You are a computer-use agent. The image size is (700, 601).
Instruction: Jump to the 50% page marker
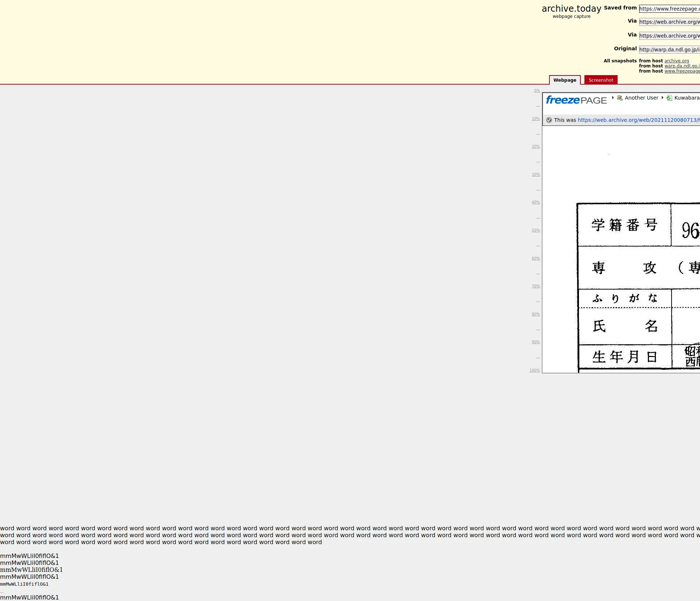(536, 230)
